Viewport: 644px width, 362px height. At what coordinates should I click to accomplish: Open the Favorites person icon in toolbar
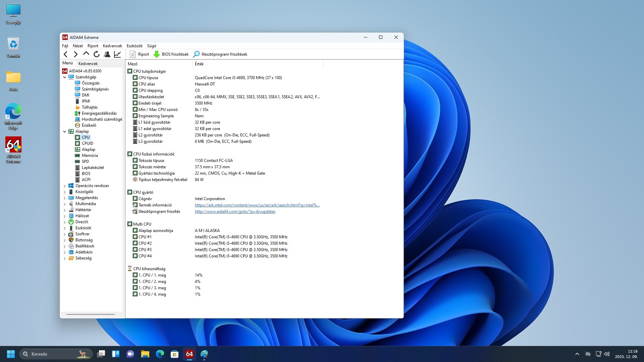(x=107, y=54)
